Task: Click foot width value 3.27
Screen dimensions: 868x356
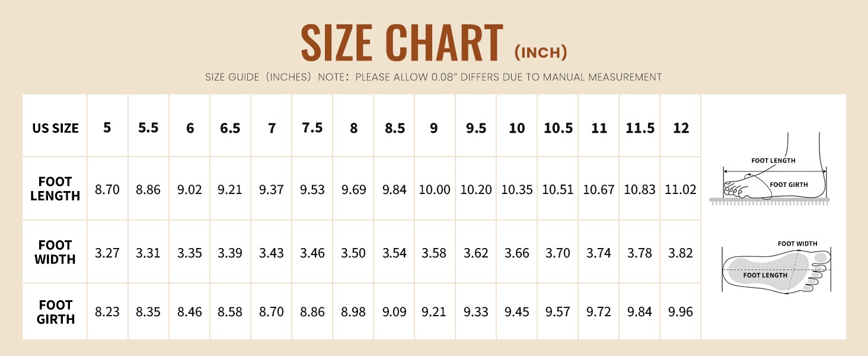Action: pos(107,253)
